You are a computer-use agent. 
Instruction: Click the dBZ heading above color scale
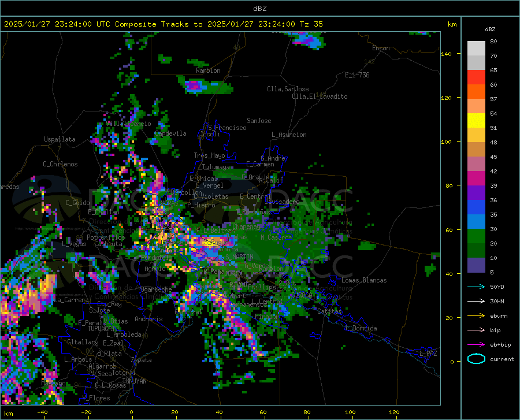click(x=490, y=29)
